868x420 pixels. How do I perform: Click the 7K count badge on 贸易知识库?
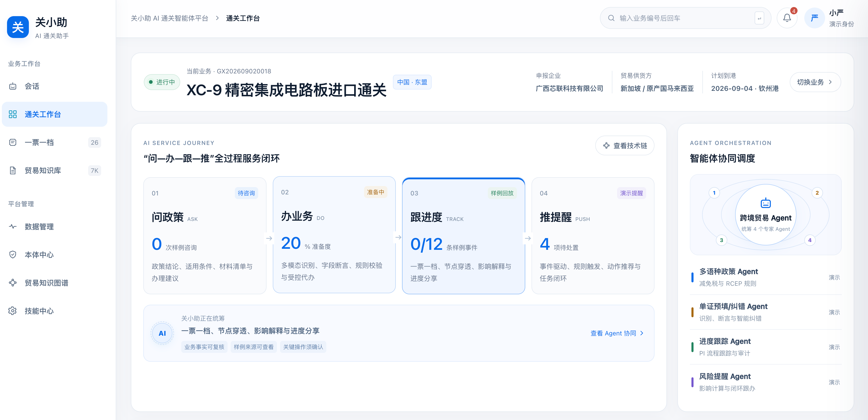95,170
